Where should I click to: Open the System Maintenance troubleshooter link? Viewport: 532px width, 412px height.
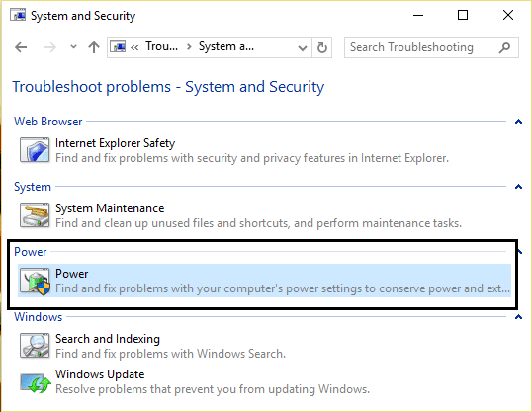tap(110, 208)
